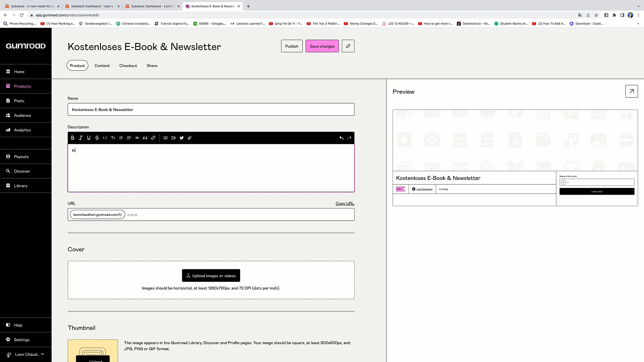This screenshot has height=362, width=644.
Task: Click the thumbnail upload placeholder
Action: click(x=93, y=351)
